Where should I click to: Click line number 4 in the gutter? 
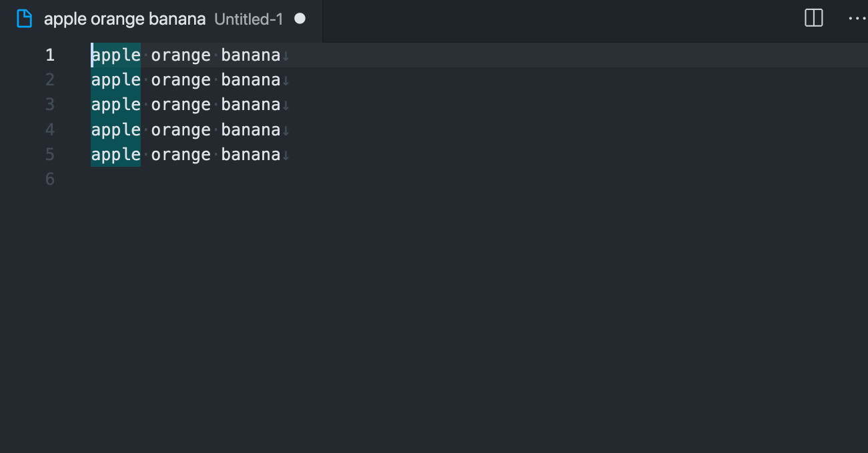(x=50, y=129)
